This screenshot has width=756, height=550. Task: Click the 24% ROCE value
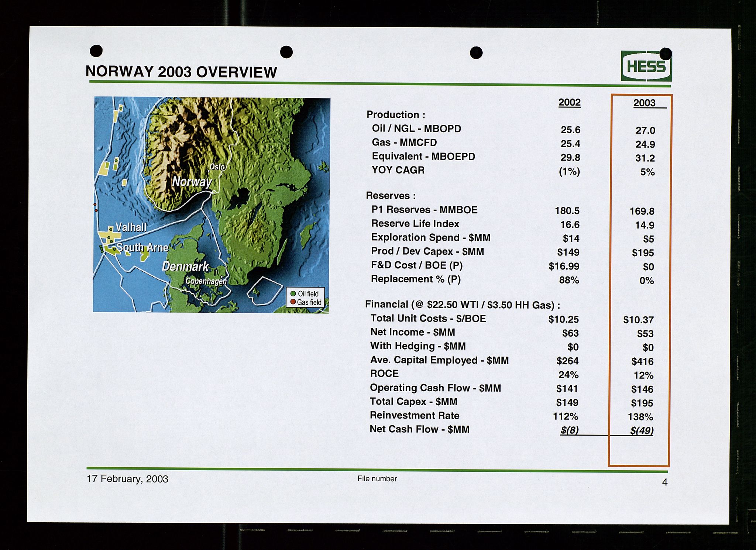click(568, 375)
